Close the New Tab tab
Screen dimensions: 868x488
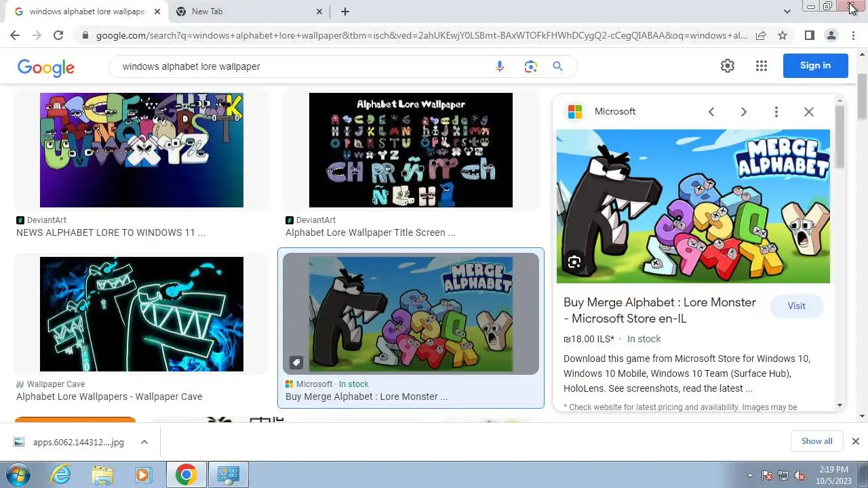(x=320, y=12)
